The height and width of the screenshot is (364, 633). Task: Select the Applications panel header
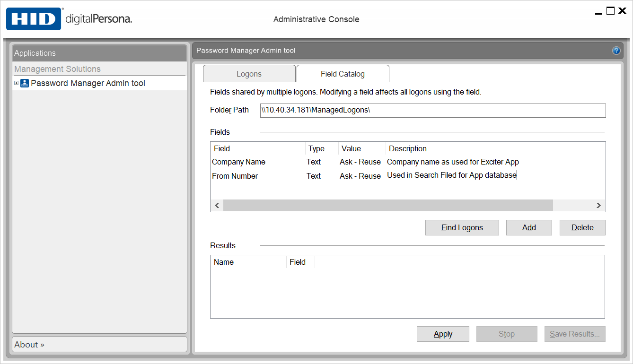tap(99, 53)
